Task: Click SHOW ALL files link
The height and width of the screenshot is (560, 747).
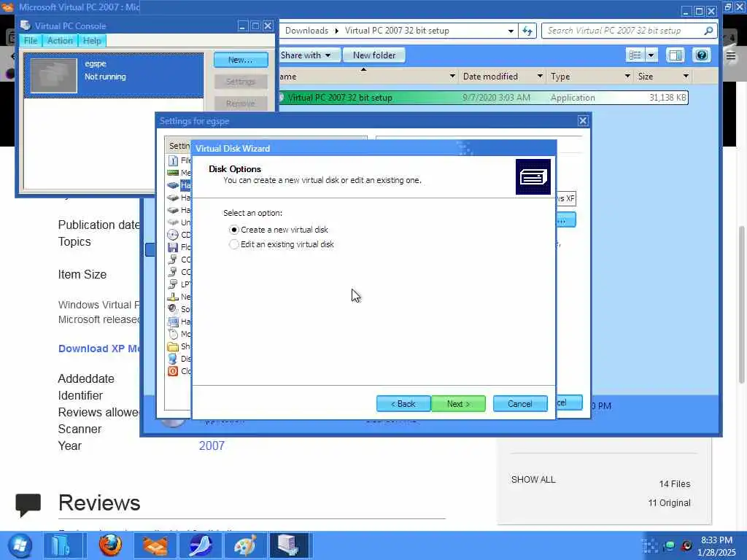Action: pos(533,480)
